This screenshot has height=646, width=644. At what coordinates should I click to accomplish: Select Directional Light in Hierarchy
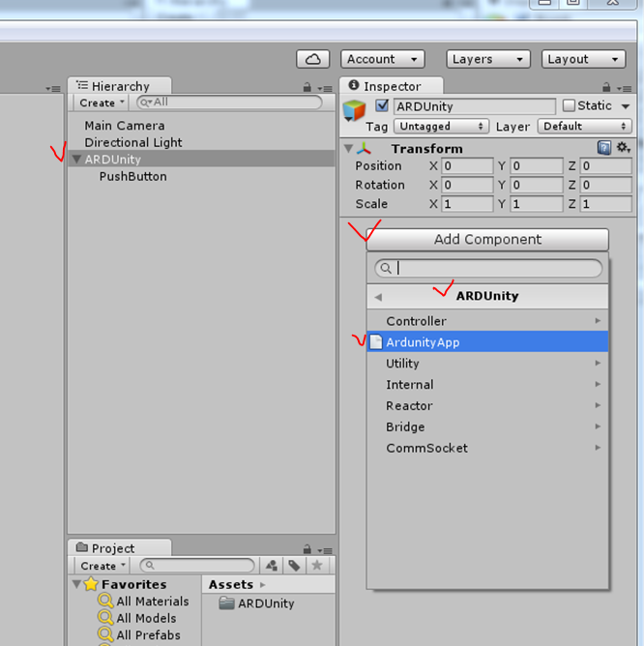pyautogui.click(x=133, y=142)
